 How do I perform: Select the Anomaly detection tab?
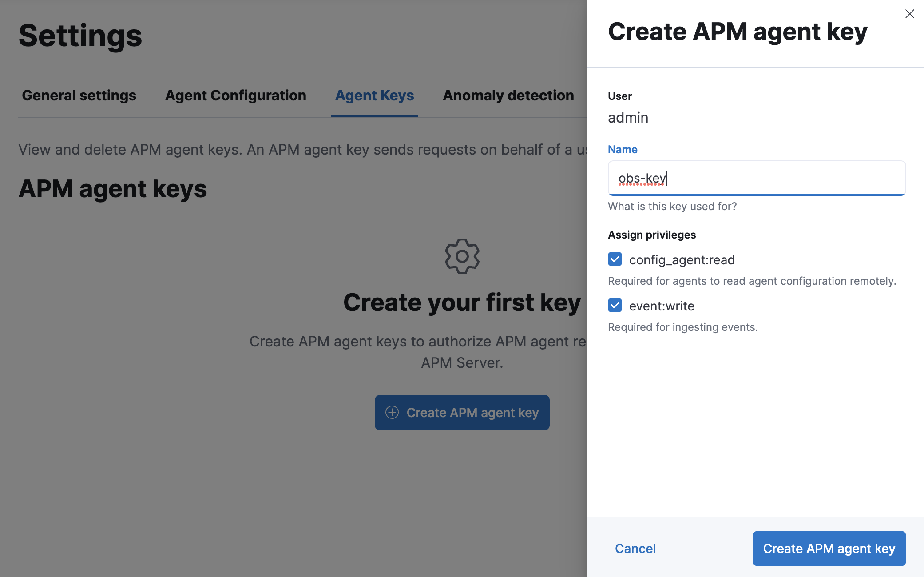point(508,95)
